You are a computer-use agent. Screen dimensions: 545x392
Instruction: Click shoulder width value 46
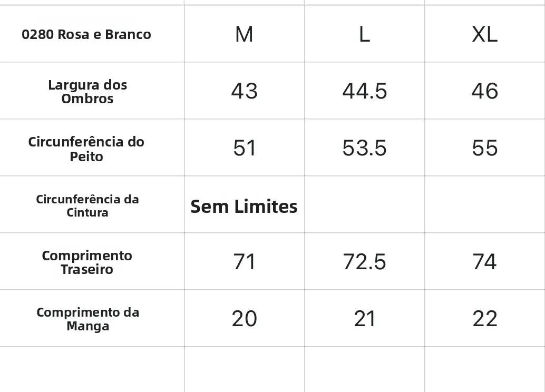pos(484,91)
